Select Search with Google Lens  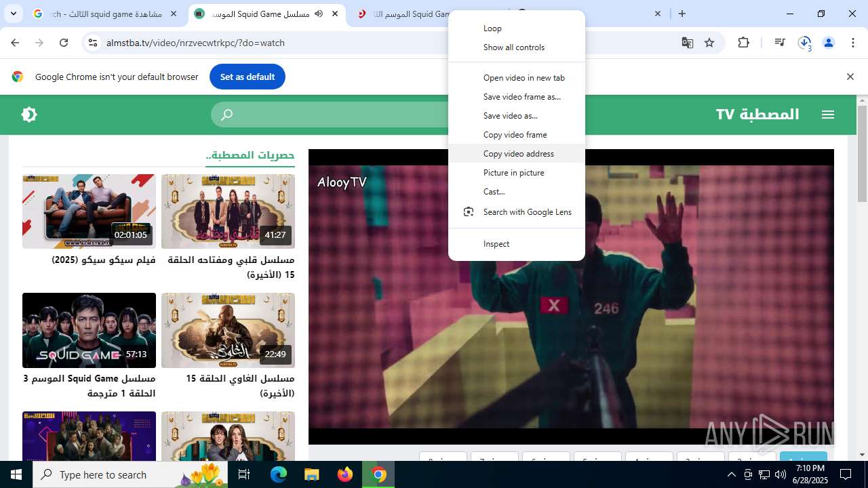(x=517, y=212)
